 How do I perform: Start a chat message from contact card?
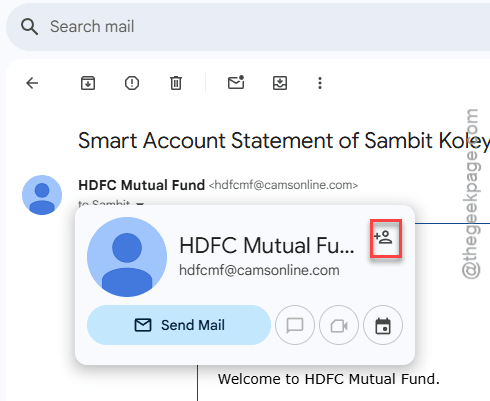[295, 325]
